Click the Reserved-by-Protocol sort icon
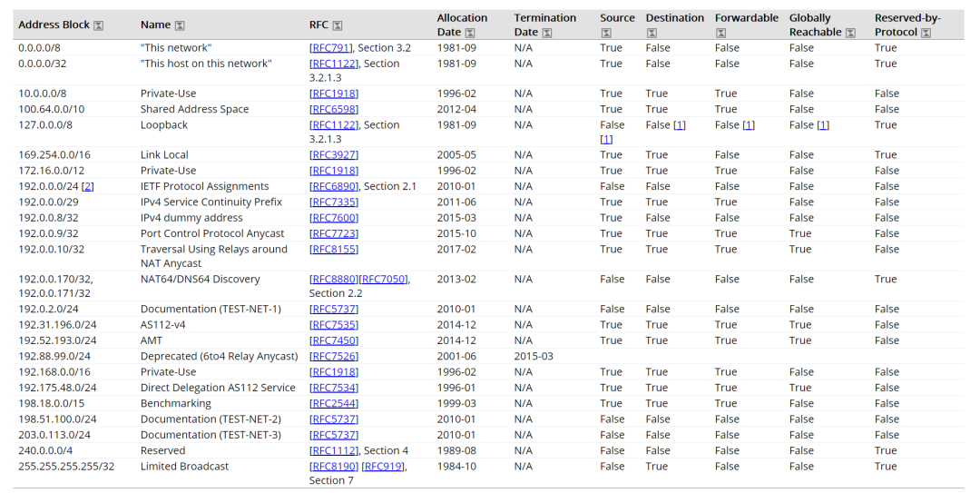The image size is (980, 493). [926, 33]
